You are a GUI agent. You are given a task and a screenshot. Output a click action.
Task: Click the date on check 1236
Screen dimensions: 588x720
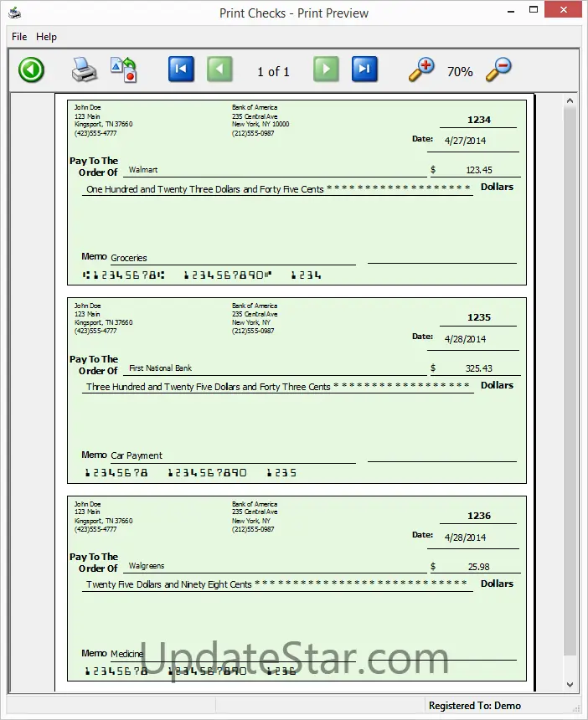tap(465, 537)
